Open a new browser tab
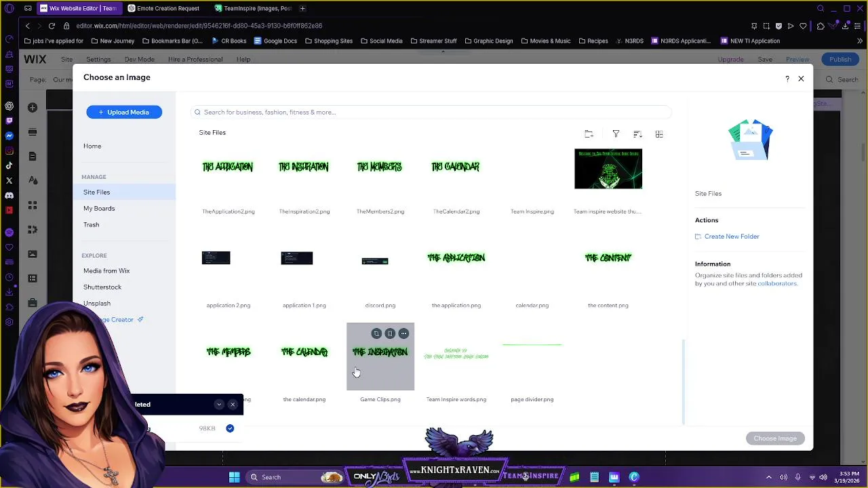The width and height of the screenshot is (868, 488). [x=302, y=9]
